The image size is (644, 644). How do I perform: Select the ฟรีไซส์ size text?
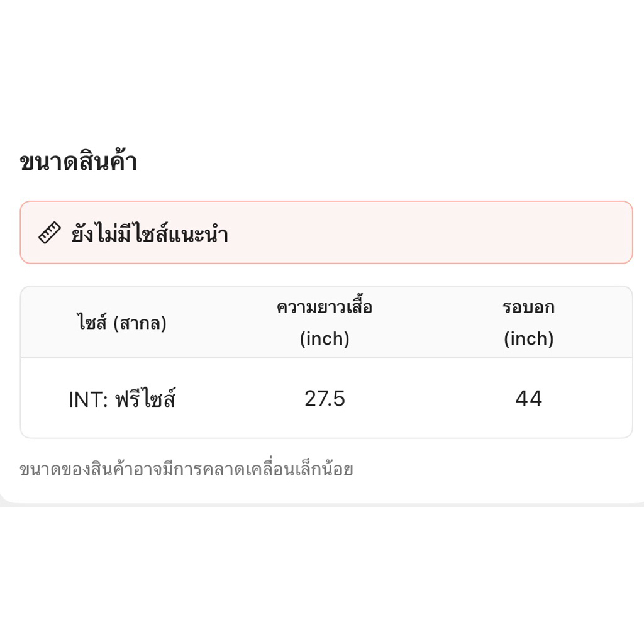[145, 399]
